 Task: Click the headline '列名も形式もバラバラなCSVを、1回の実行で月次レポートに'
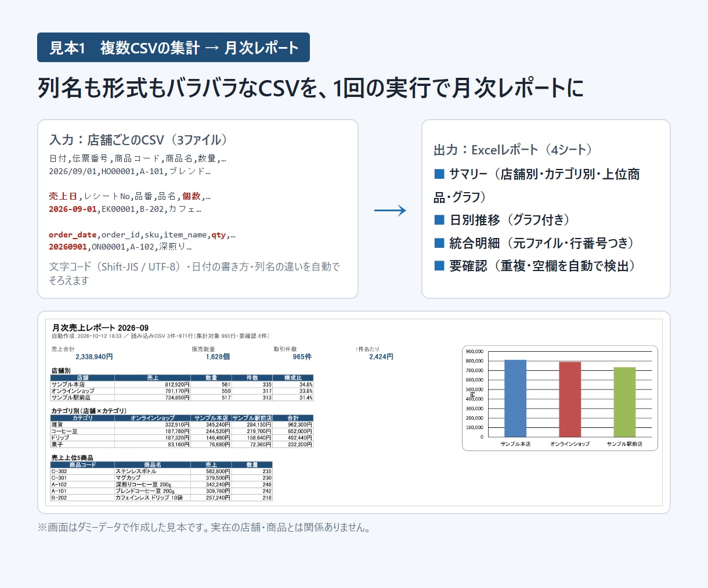(x=310, y=88)
